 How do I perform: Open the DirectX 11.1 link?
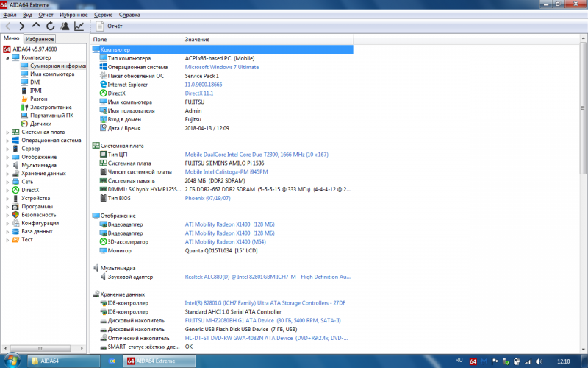tap(198, 93)
